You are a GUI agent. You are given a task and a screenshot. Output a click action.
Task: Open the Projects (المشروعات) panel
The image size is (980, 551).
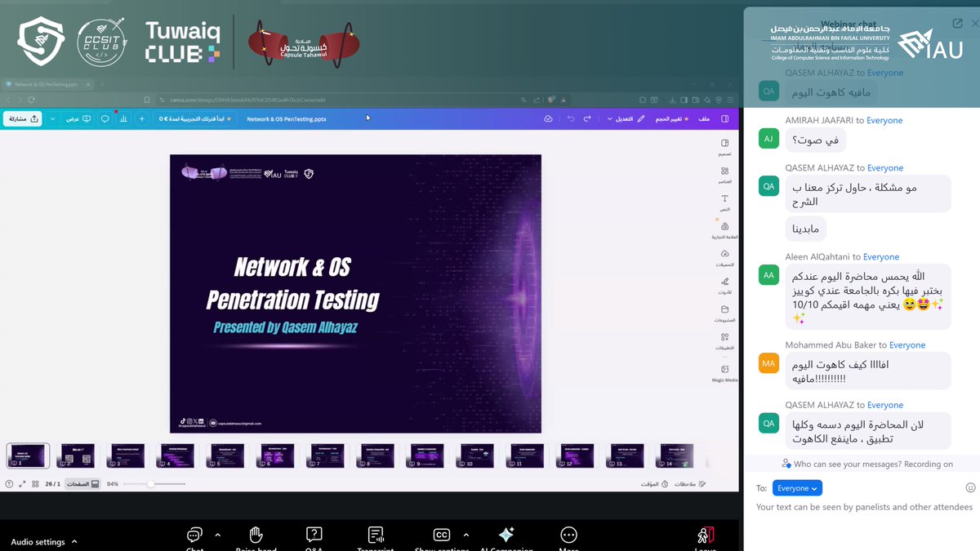pyautogui.click(x=724, y=313)
